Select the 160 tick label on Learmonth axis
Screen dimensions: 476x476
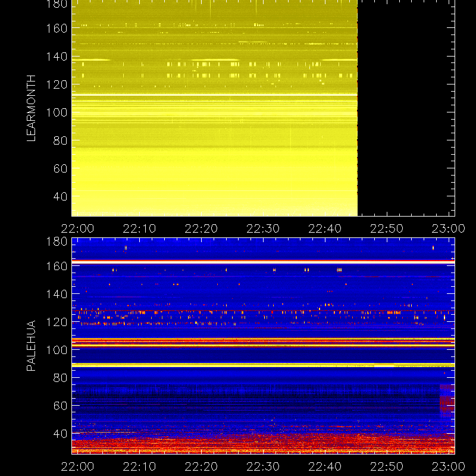(57, 29)
